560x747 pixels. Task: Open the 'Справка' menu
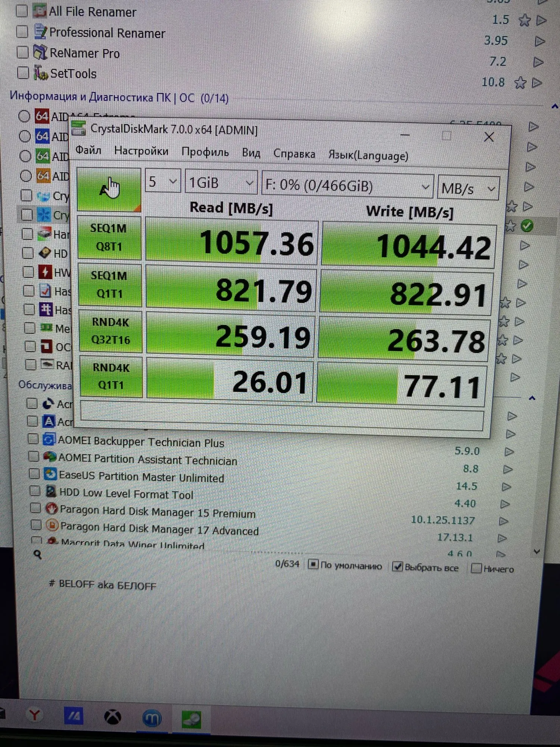[295, 154]
